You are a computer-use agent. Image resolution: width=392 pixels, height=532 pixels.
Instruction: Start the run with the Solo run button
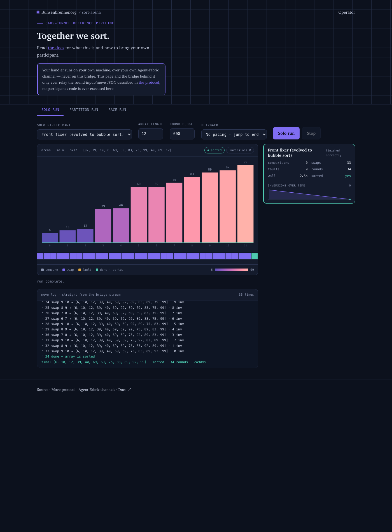pyautogui.click(x=286, y=133)
